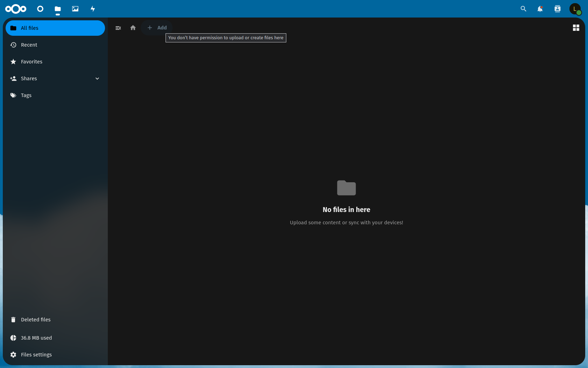Open Favorites in sidebar
588x368 pixels.
point(55,62)
